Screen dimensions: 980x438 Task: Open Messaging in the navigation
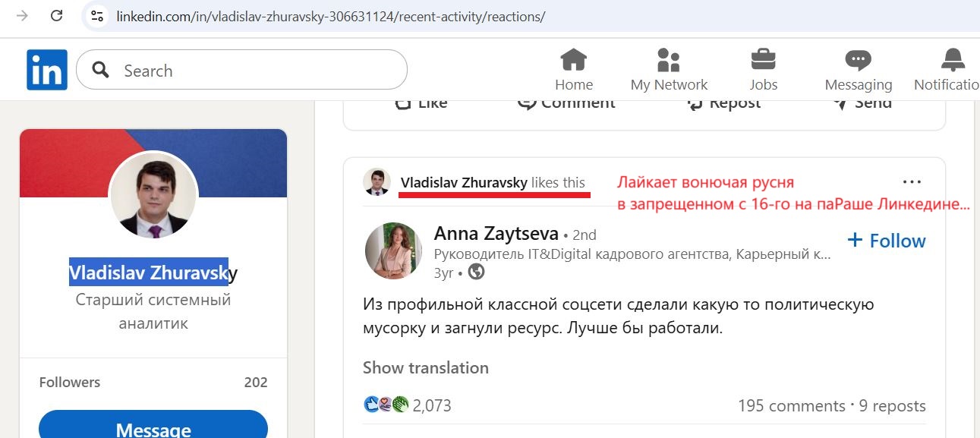[859, 70]
